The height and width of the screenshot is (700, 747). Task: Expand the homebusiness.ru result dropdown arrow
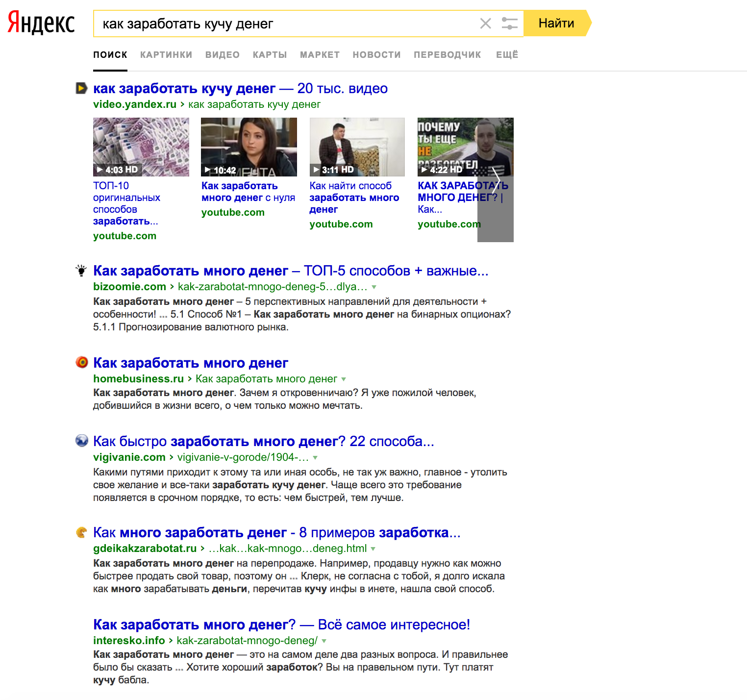[x=344, y=379]
